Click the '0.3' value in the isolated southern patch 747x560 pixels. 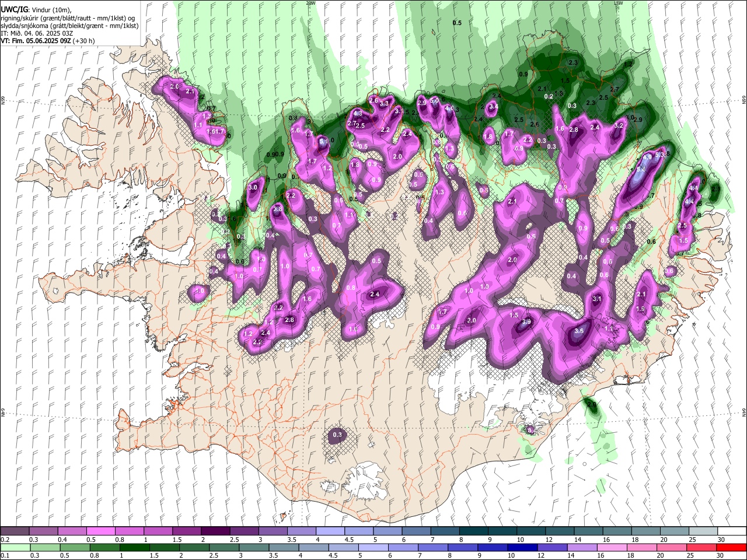337,435
